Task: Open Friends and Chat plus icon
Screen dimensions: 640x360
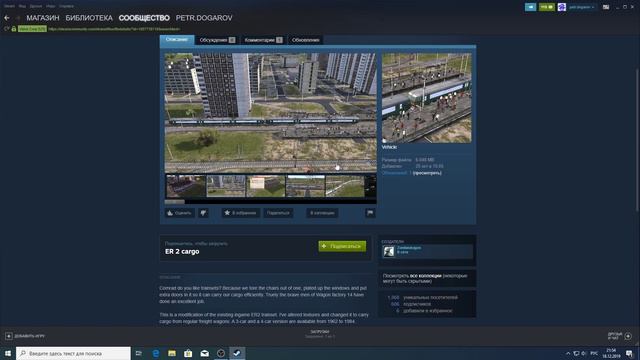Action: click(x=628, y=336)
